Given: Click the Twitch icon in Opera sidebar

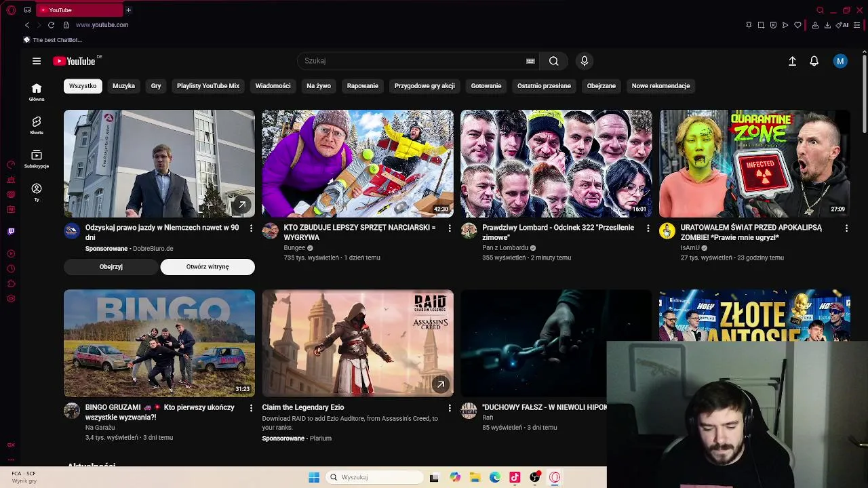Looking at the screenshot, I should click(11, 232).
